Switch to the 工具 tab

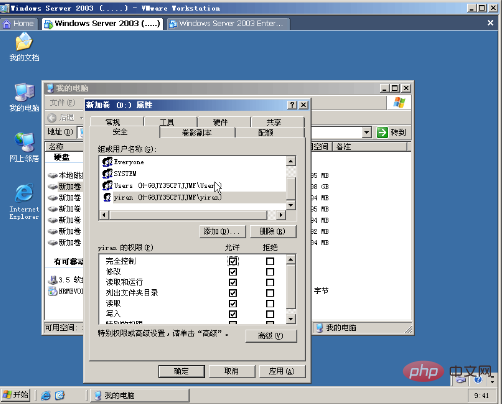[171, 122]
